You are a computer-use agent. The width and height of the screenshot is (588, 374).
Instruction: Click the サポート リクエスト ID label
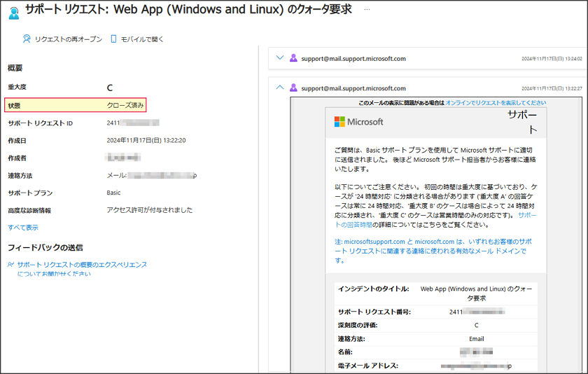[x=41, y=123]
